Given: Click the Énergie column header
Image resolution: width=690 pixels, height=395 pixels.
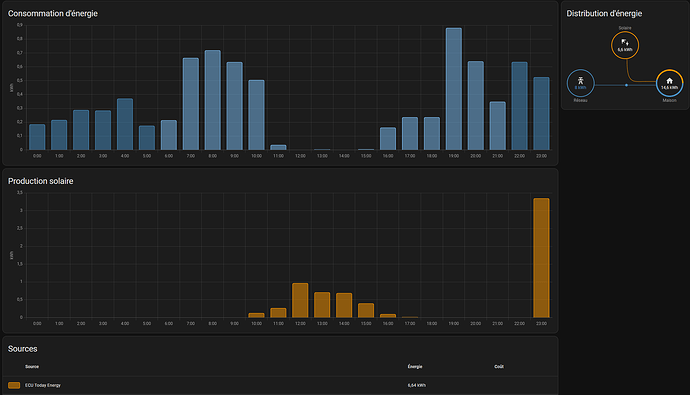Looking at the screenshot, I should (415, 366).
